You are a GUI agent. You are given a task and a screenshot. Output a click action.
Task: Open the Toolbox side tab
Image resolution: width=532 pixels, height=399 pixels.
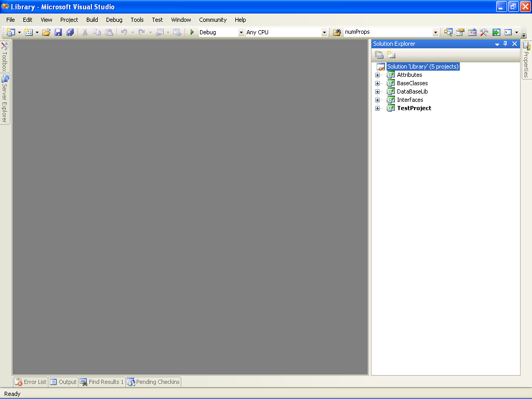pyautogui.click(x=5, y=57)
